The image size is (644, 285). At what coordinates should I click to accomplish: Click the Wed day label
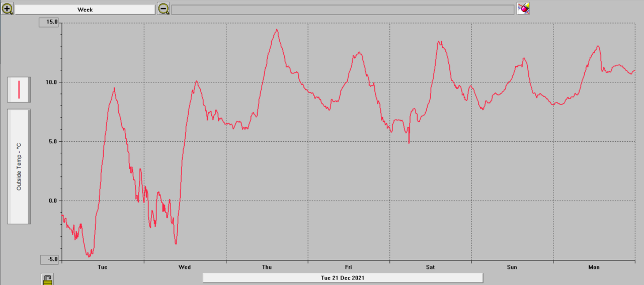185,267
